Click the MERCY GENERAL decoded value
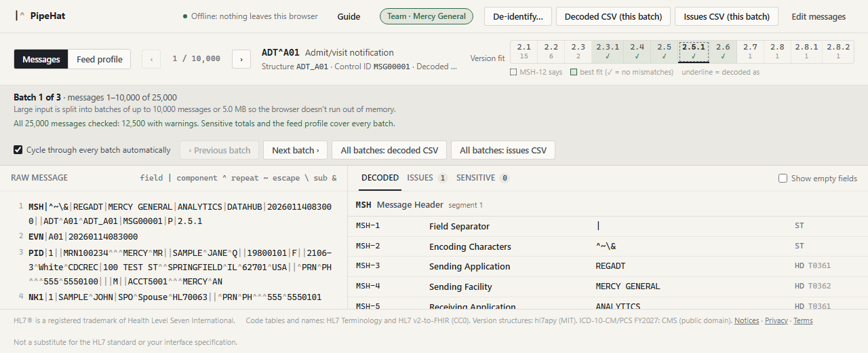The height and width of the screenshot is (353, 868). (x=628, y=286)
